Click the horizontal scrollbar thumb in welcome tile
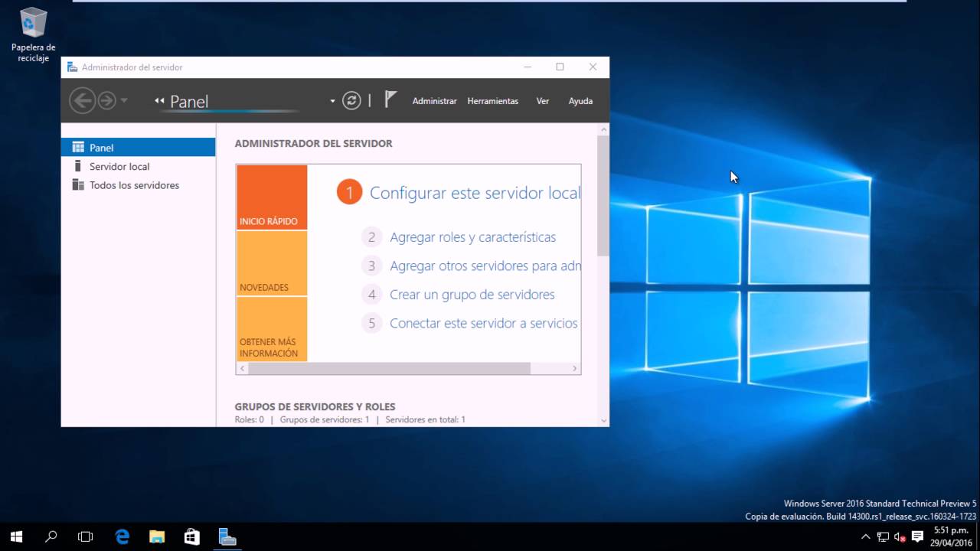Image resolution: width=980 pixels, height=551 pixels. click(x=389, y=368)
